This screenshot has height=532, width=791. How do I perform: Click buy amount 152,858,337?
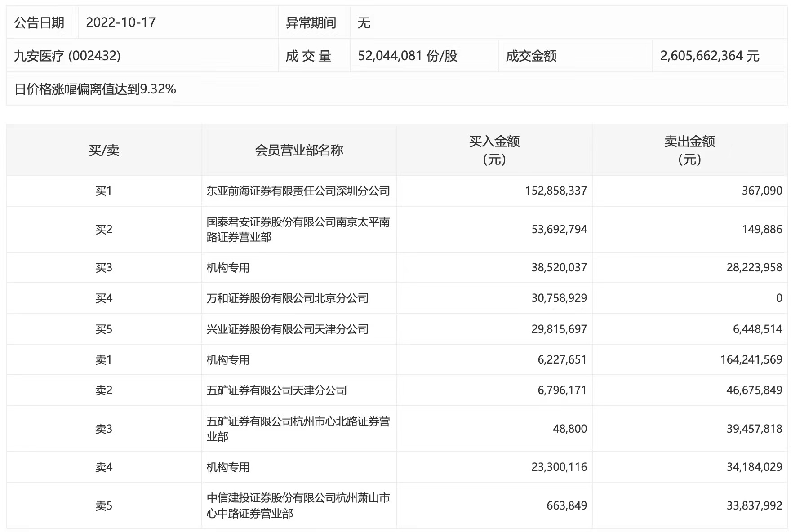[556, 191]
